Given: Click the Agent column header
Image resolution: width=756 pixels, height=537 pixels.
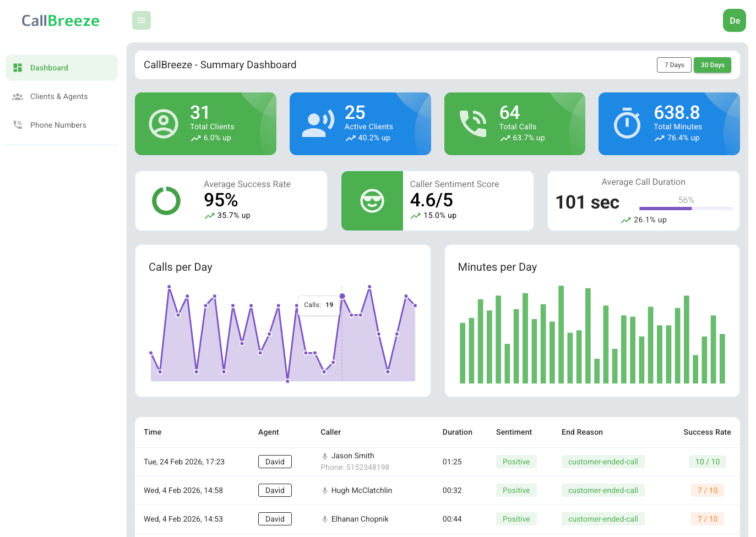Looking at the screenshot, I should click(269, 432).
